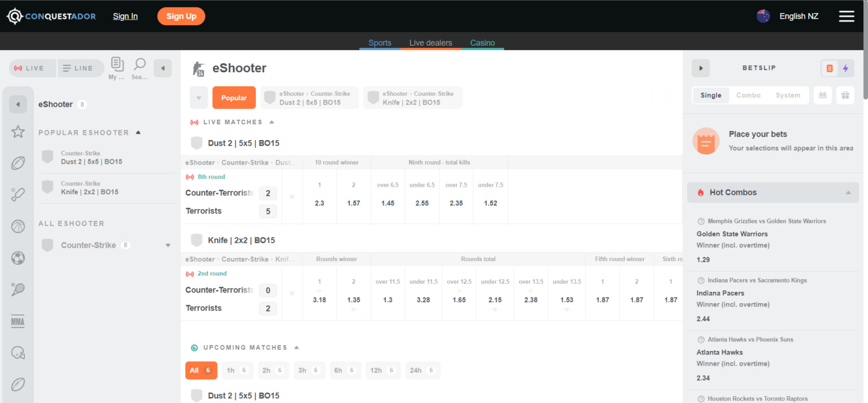Click the Sign In link
The width and height of the screenshot is (868, 403).
pyautogui.click(x=125, y=16)
